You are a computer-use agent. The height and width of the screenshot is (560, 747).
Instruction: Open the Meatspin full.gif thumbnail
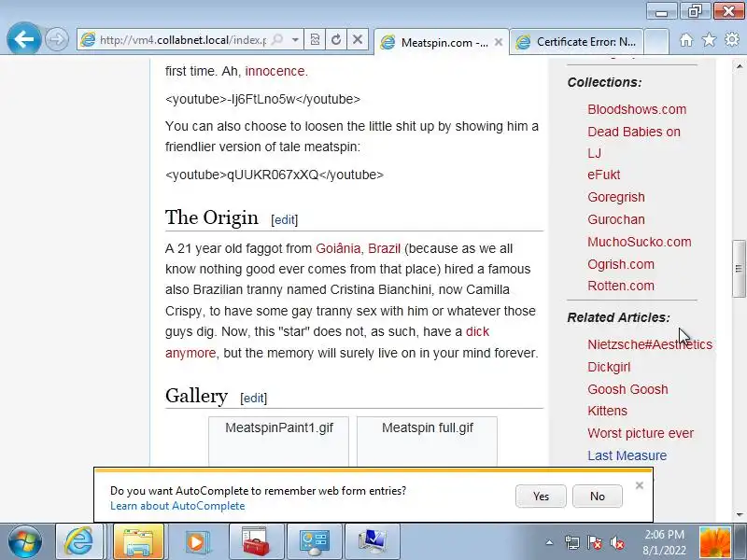coord(428,441)
